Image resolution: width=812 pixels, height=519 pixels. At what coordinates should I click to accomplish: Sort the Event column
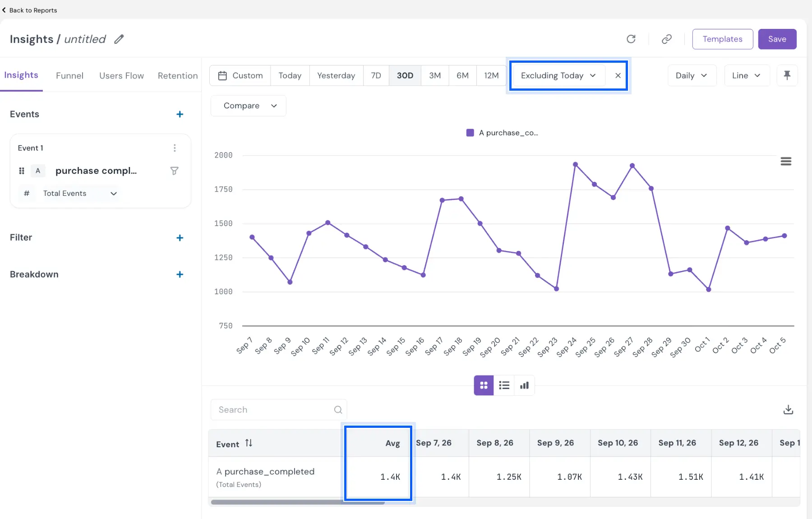tap(249, 443)
